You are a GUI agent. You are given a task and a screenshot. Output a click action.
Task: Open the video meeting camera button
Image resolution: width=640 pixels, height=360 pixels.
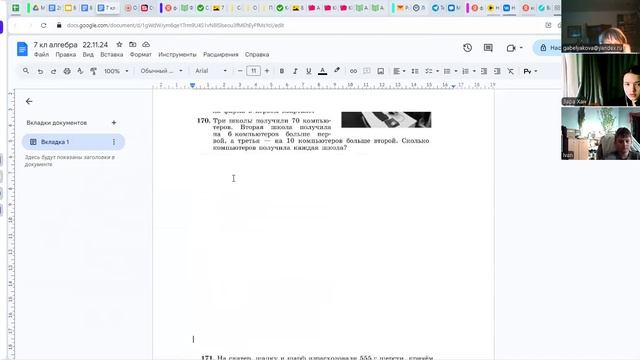514,48
